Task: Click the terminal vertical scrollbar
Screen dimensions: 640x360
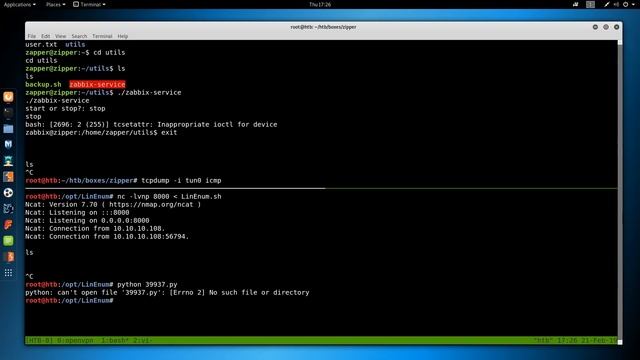Action: pyautogui.click(x=620, y=192)
